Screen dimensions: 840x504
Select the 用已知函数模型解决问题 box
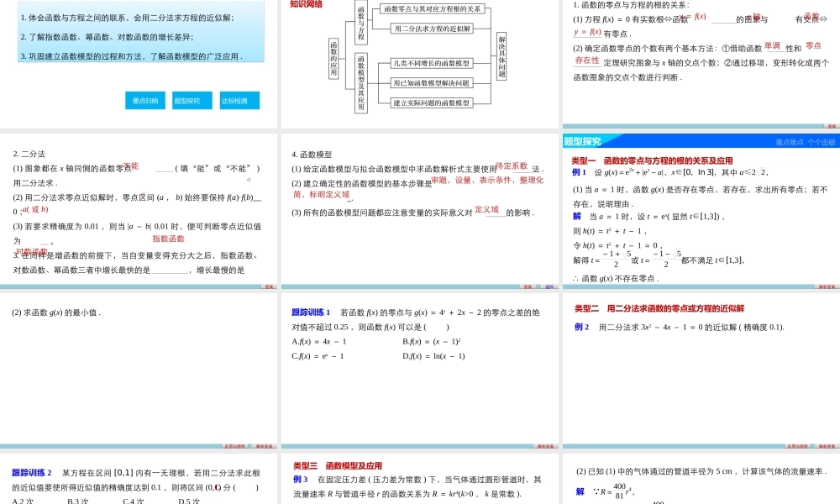(x=430, y=83)
